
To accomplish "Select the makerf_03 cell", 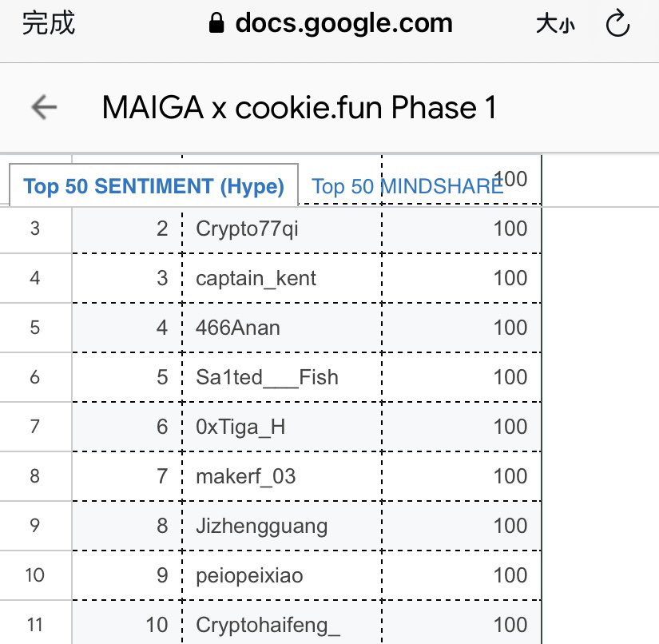I will click(282, 477).
